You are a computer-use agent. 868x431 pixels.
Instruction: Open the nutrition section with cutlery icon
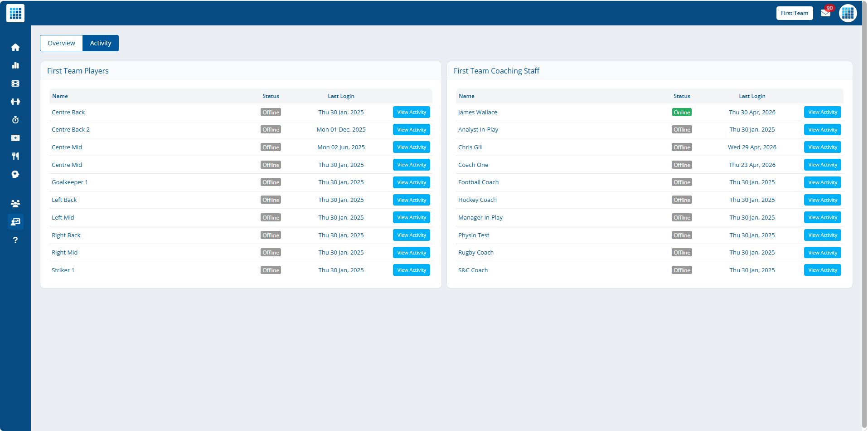(15, 156)
